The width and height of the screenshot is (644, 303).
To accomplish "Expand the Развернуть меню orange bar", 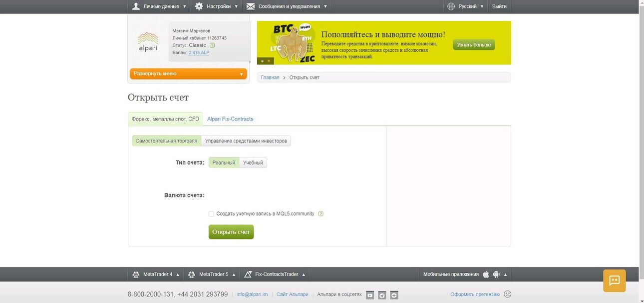I will pos(189,73).
